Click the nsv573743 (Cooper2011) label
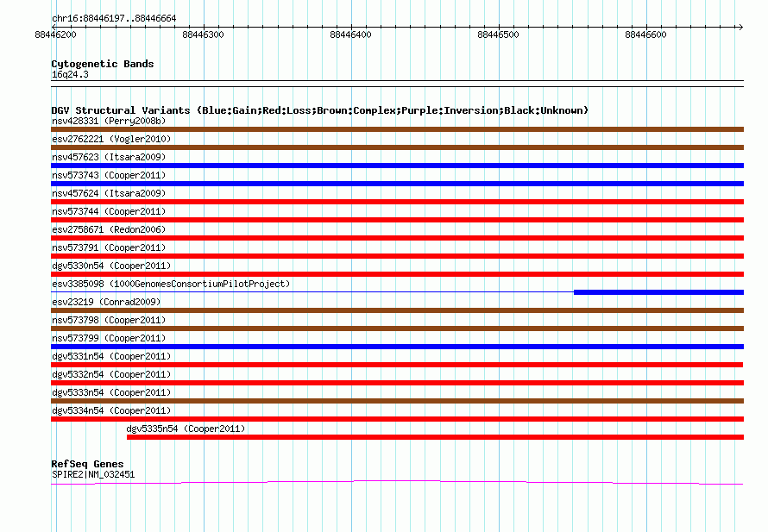Image resolution: width=768 pixels, height=532 pixels. click(x=109, y=175)
